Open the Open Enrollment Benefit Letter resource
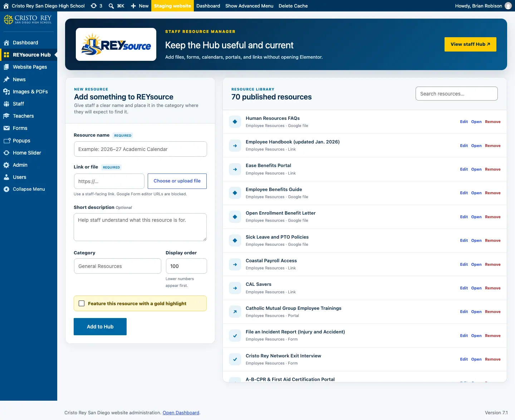 (476, 217)
